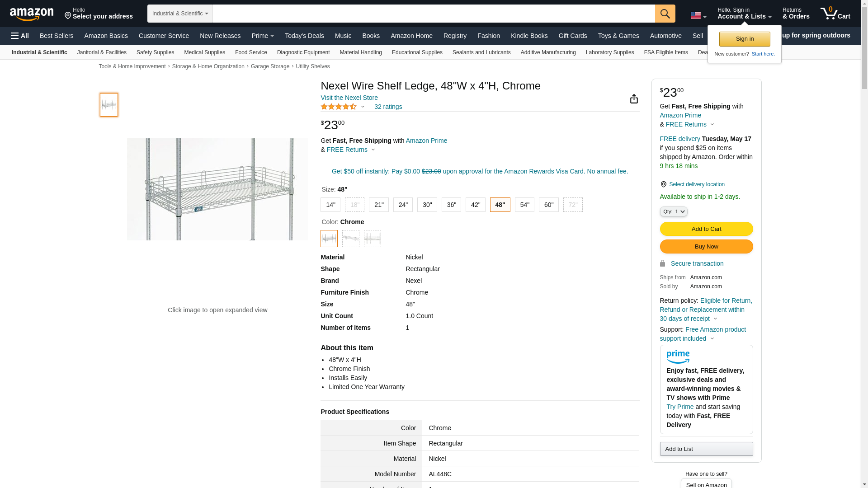Select the second color swatch
Image resolution: width=868 pixels, height=488 pixels.
click(x=351, y=239)
